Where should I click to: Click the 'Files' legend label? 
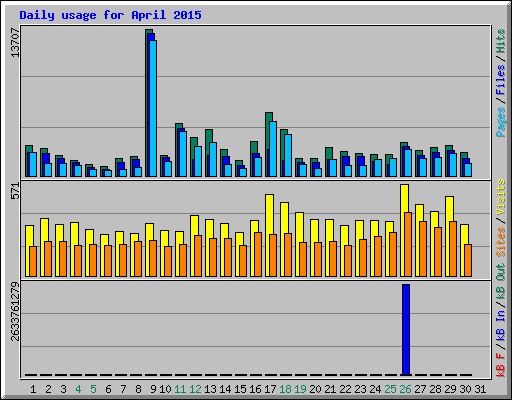[x=500, y=80]
